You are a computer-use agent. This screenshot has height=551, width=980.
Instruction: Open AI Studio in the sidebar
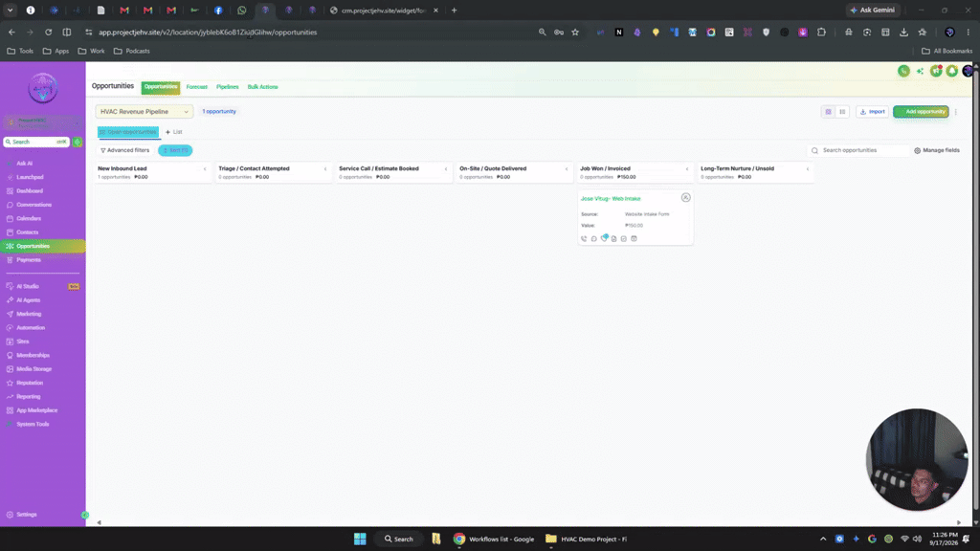(28, 286)
